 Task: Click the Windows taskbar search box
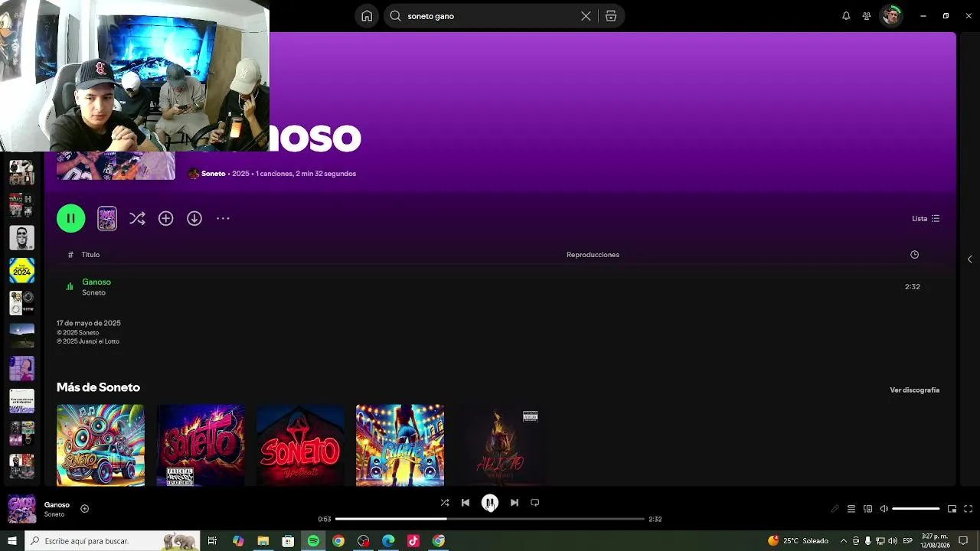coord(112,541)
